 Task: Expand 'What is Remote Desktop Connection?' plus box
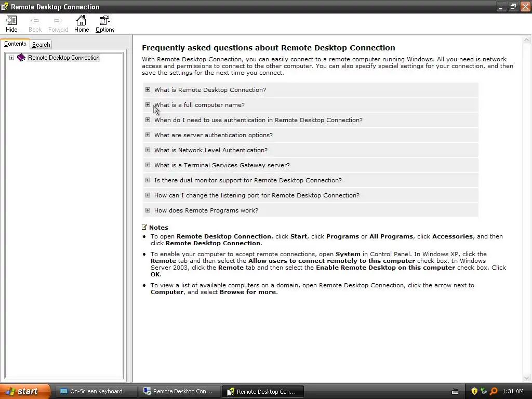point(148,89)
